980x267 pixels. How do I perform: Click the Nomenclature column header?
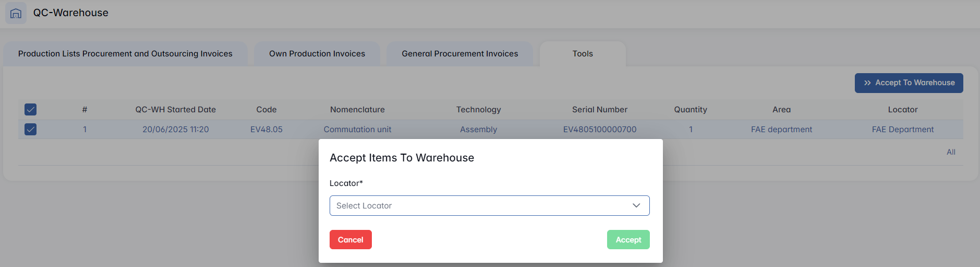pos(357,110)
